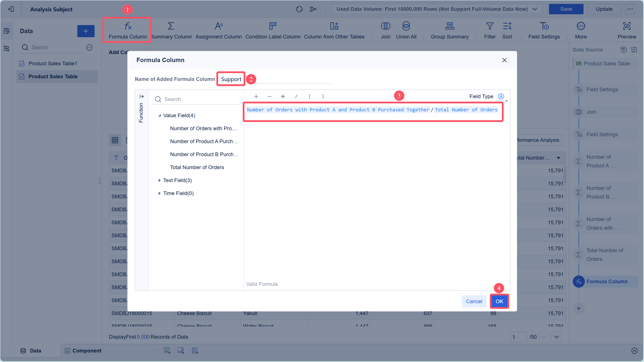
Task: Collapse the Function side panel arrow
Action: point(141,96)
